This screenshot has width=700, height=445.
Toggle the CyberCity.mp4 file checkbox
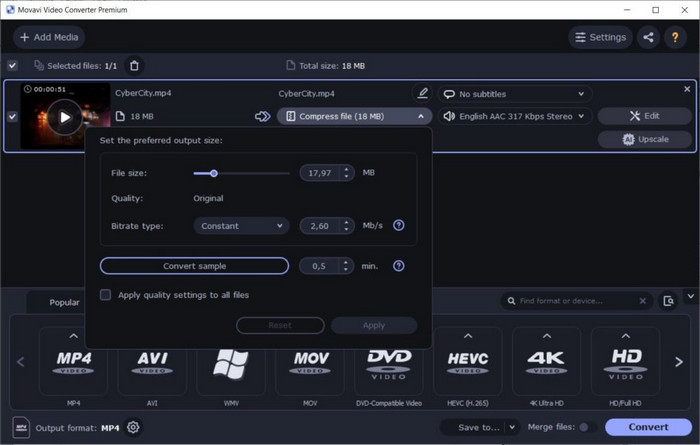point(12,116)
